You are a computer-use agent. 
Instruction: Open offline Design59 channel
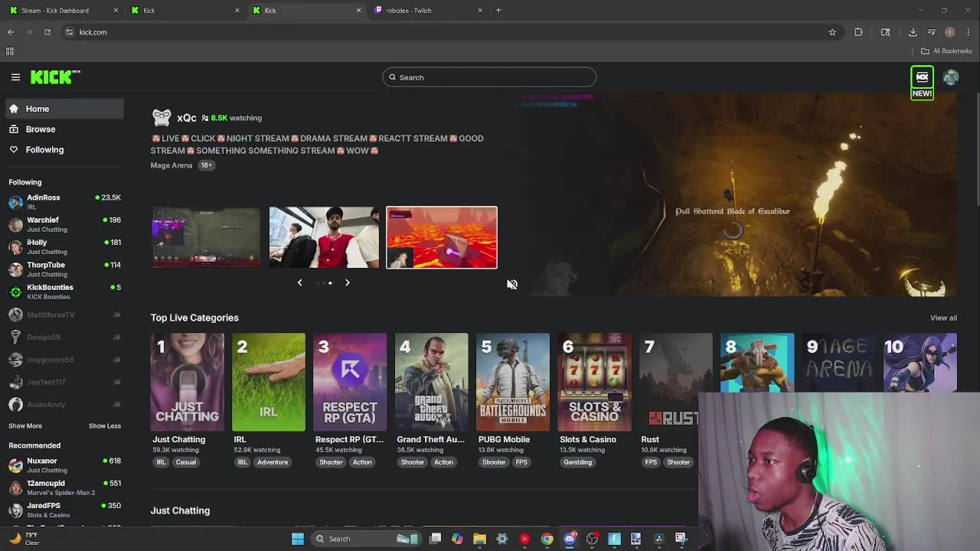(x=64, y=337)
